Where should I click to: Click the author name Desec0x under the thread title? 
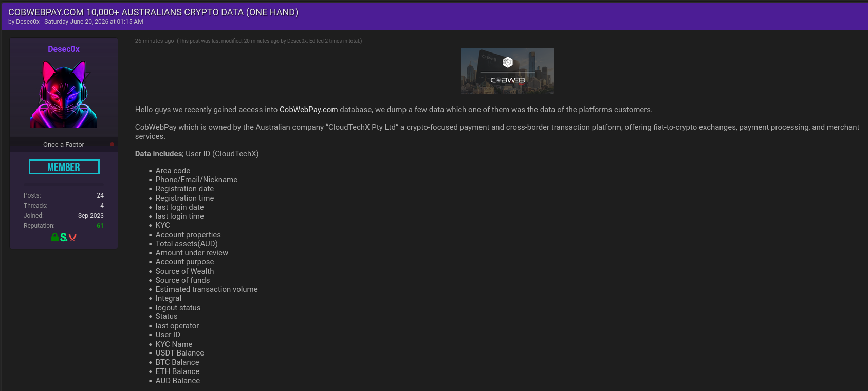coord(28,22)
